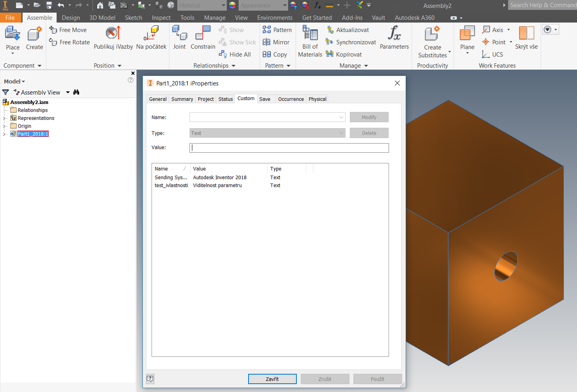Click the Zavřít button
This screenshot has height=392, width=577.
[272, 379]
